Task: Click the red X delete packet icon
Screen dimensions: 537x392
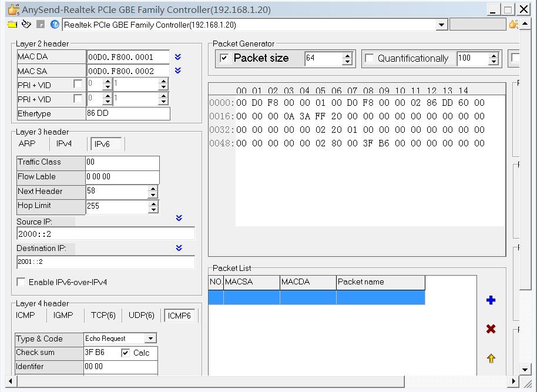Action: coord(491,329)
